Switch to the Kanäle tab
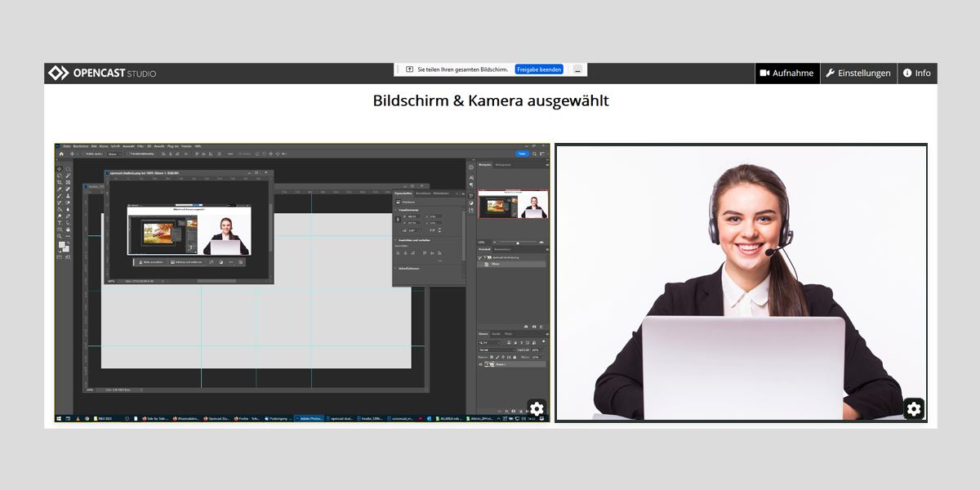The height and width of the screenshot is (490, 980). [x=496, y=334]
